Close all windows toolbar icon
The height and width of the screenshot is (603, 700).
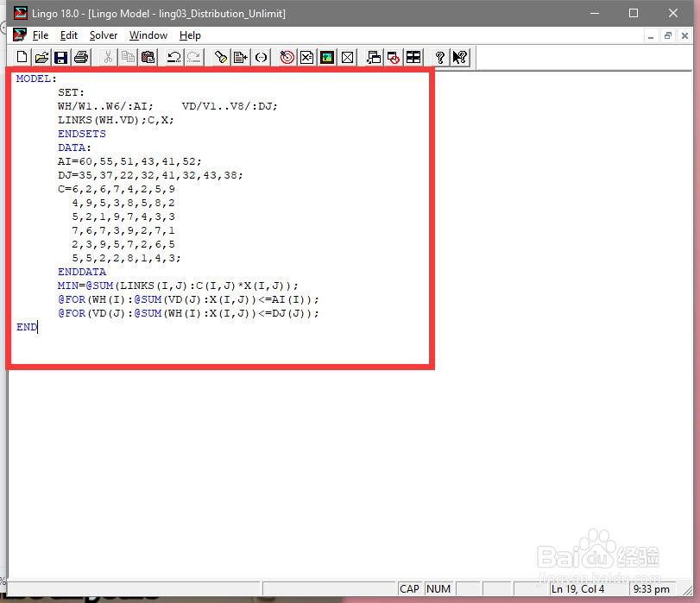point(394,57)
